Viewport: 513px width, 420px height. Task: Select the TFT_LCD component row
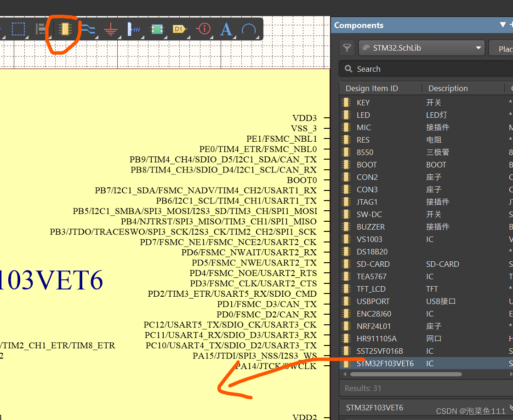point(426,289)
